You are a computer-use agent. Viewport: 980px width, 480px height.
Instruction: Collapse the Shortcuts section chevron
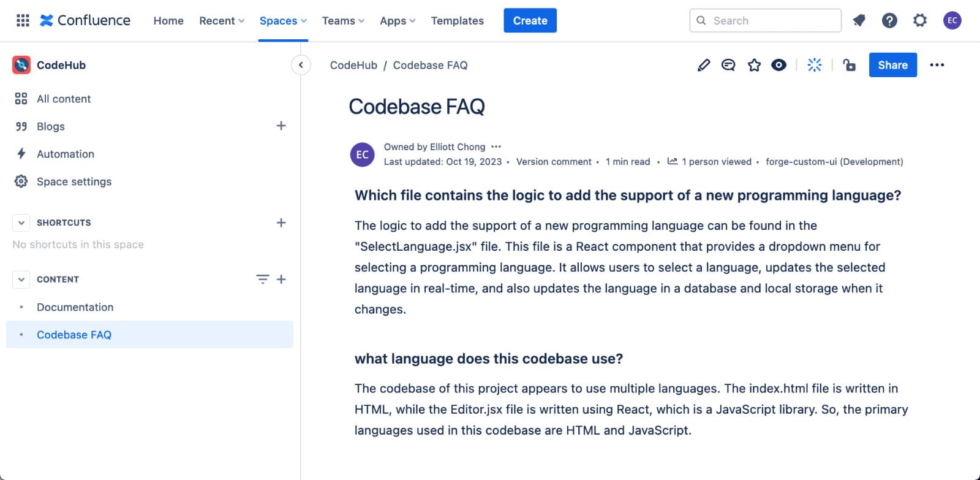[21, 223]
